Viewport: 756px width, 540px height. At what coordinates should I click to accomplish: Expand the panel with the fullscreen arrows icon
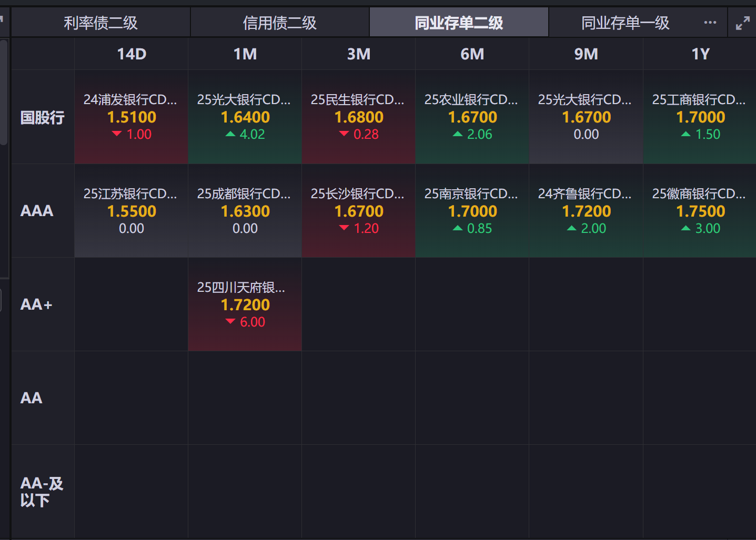click(742, 23)
